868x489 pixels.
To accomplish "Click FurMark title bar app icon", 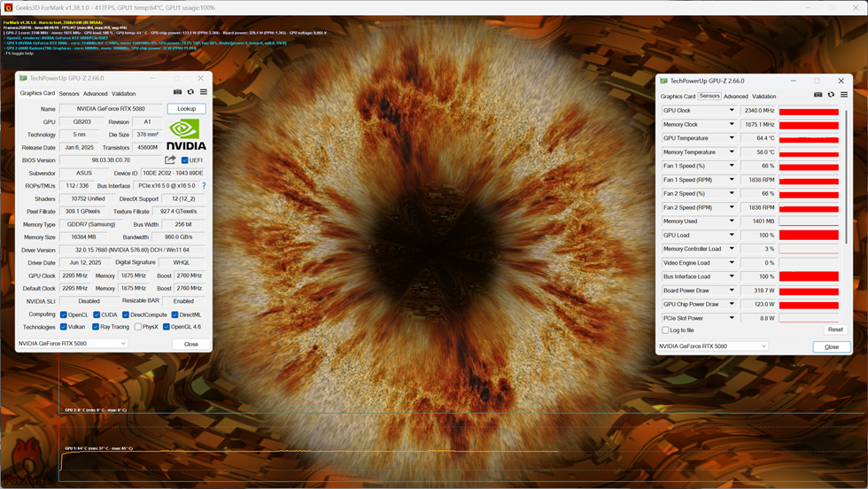I will (8, 8).
